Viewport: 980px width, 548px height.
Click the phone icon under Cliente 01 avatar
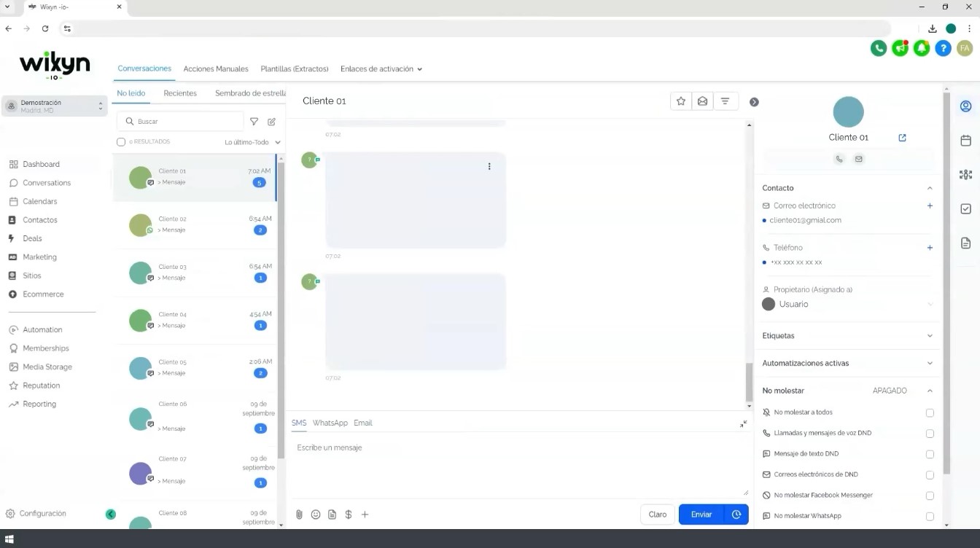click(839, 159)
